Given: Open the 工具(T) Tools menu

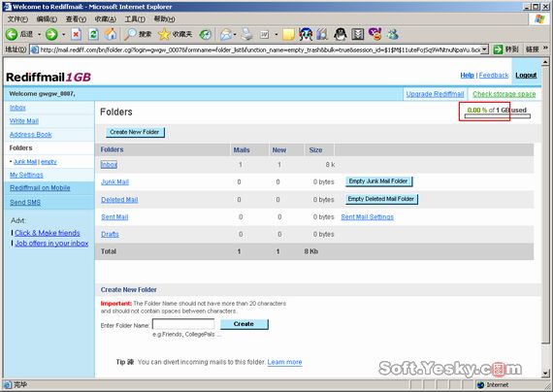Looking at the screenshot, I should coord(135,19).
